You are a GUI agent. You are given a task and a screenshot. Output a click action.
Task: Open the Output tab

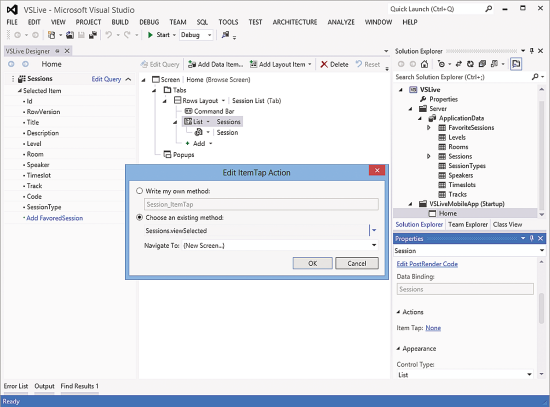[x=44, y=386]
